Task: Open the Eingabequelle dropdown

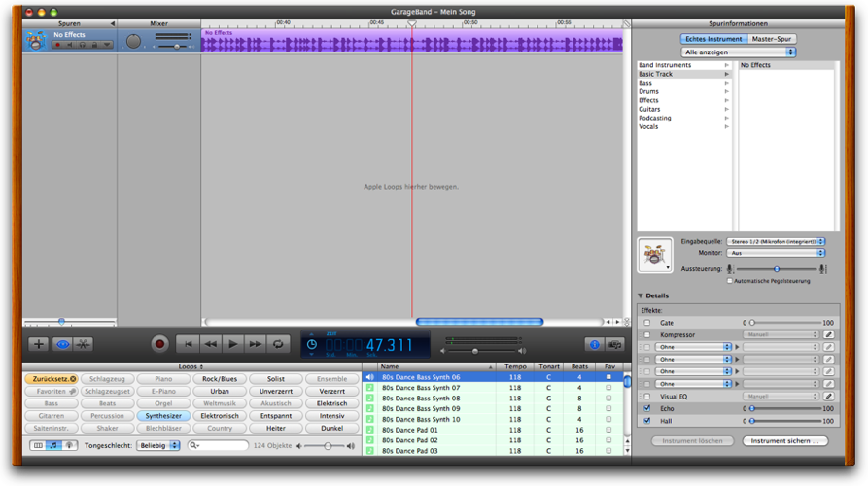Action: pos(776,241)
